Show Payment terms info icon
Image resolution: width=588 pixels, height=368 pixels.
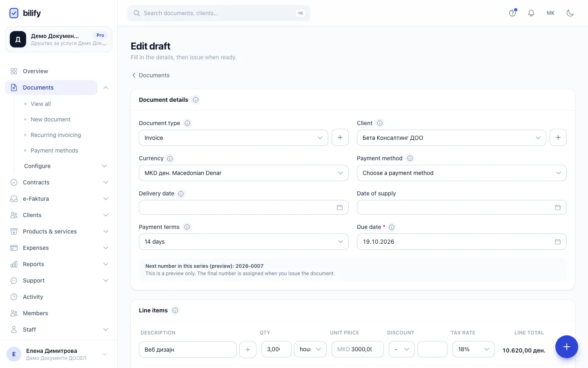[187, 227]
